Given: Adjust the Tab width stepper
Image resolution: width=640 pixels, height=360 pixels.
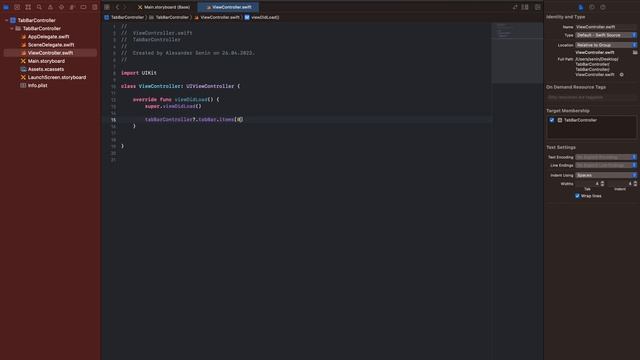Looking at the screenshot, I should (x=602, y=184).
